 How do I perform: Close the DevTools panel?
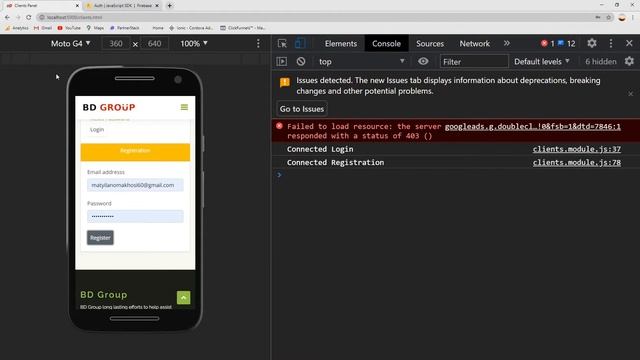[x=629, y=43]
